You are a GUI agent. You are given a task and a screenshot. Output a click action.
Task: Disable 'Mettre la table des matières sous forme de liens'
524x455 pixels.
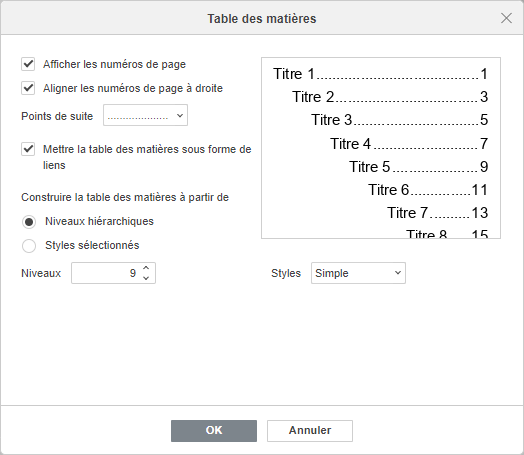click(28, 149)
